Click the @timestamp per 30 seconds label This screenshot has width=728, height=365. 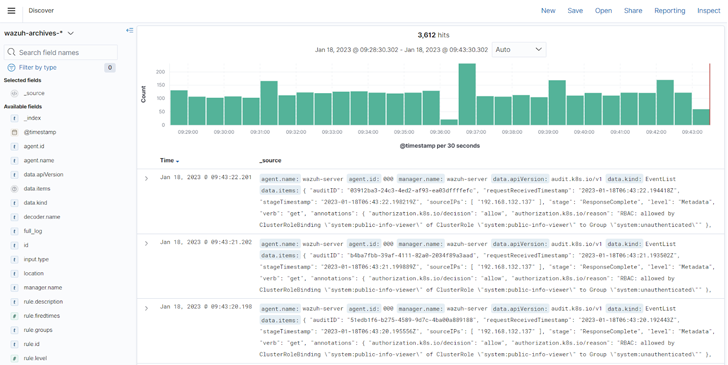coord(440,146)
